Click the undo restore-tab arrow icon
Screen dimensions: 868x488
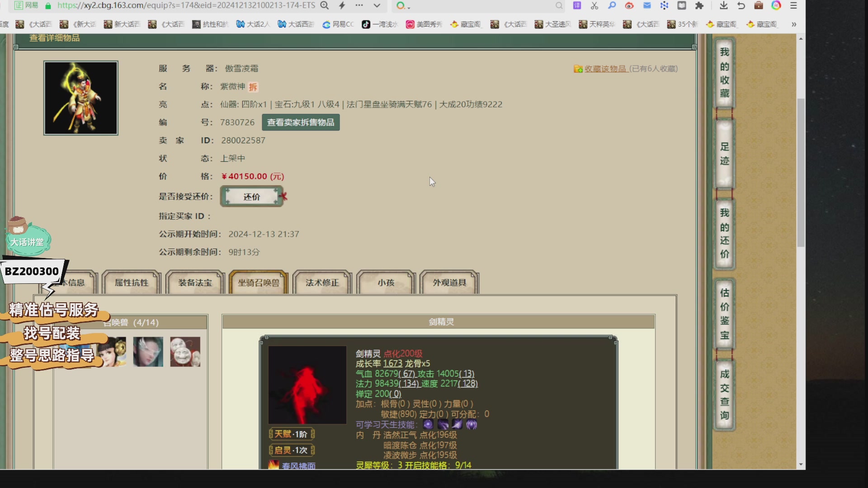pos(741,5)
